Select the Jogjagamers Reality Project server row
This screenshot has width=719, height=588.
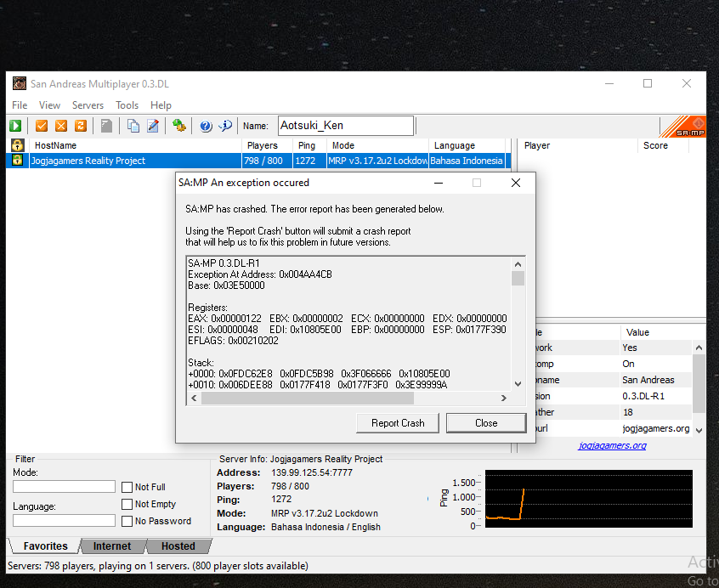tap(259, 161)
